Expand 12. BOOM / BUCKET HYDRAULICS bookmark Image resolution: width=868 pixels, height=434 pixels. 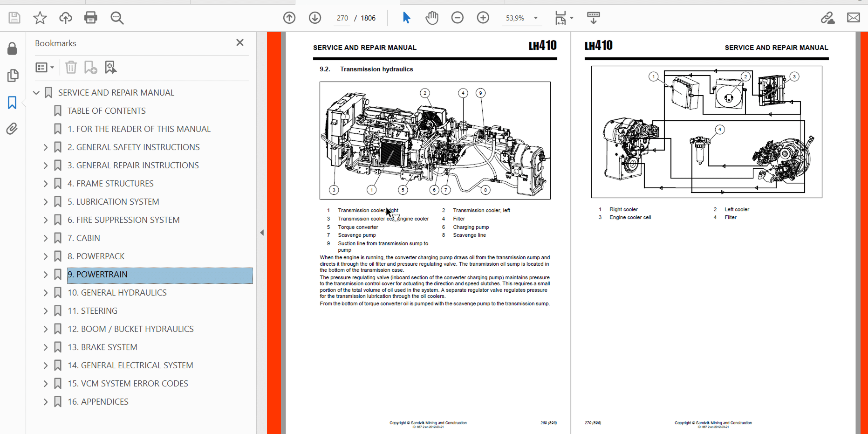pyautogui.click(x=46, y=329)
